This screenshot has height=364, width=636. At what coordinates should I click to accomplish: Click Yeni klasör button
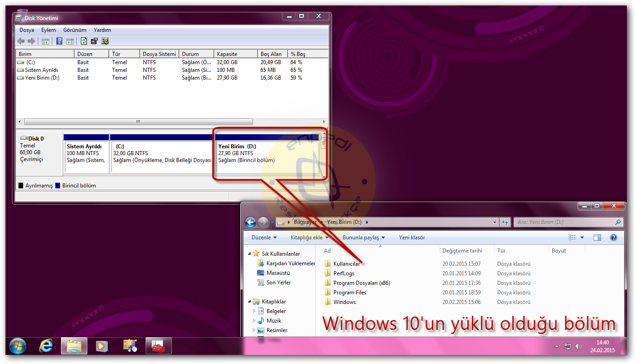[x=412, y=238]
